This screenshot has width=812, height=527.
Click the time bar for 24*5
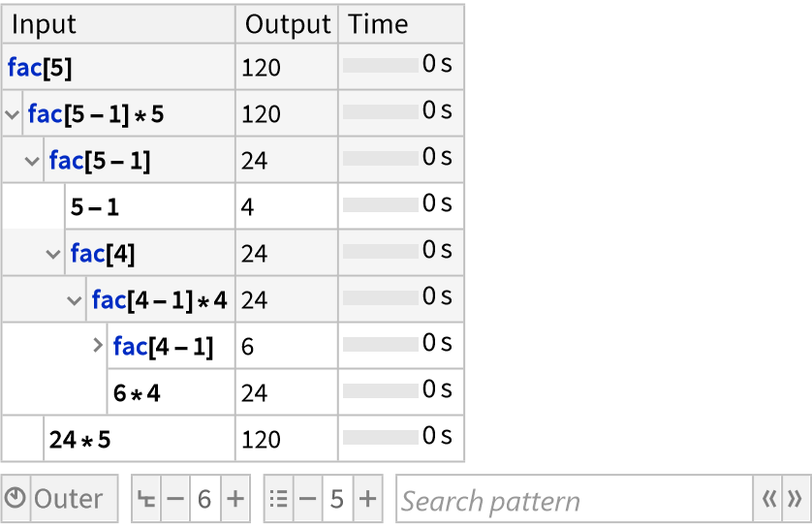381,438
